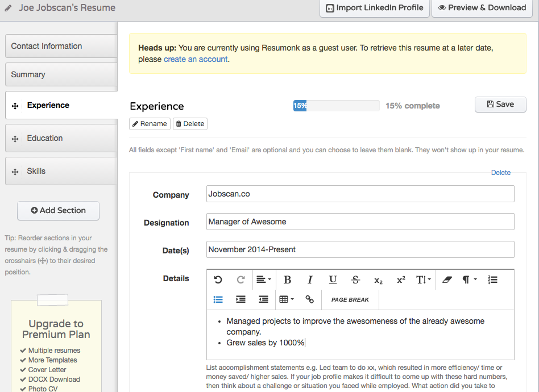The width and height of the screenshot is (539, 392).
Task: Click the 15% completion progress bar
Action: [x=336, y=106]
